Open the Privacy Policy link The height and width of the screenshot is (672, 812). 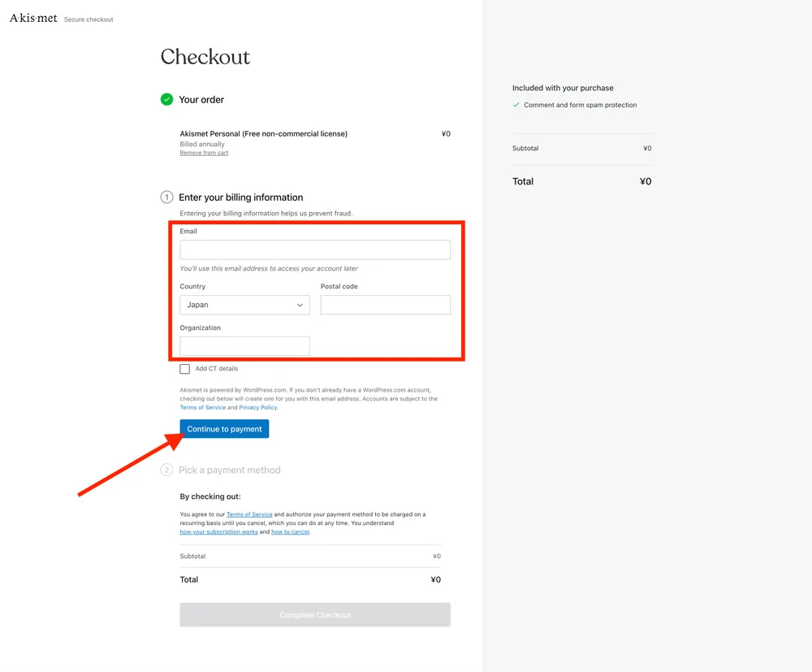coord(257,408)
